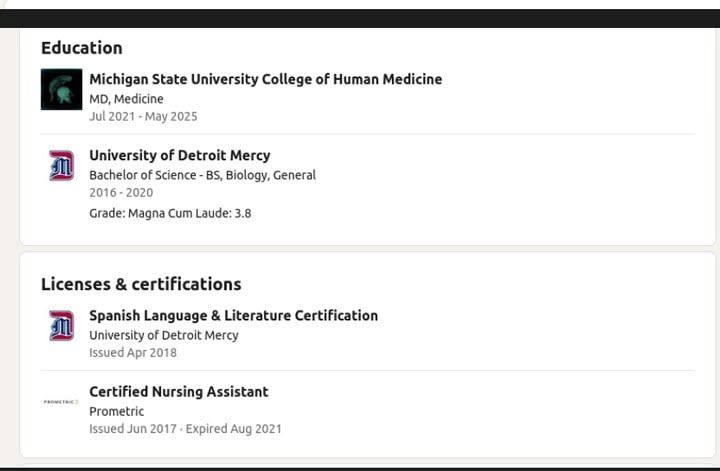Select the Jul 2021 - May 2025 dates
The image size is (720, 471).
143,116
